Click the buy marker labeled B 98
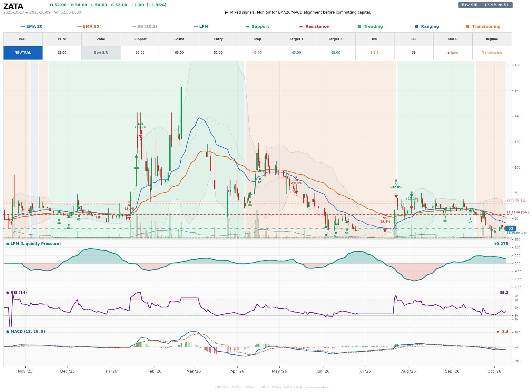The height and width of the screenshot is (392, 532). coord(260,170)
